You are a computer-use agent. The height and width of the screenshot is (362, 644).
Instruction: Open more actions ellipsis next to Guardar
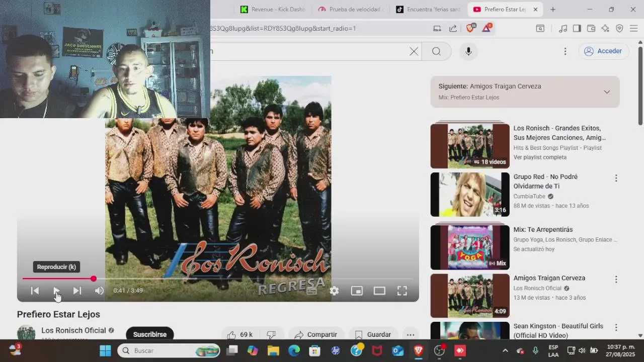pyautogui.click(x=411, y=334)
